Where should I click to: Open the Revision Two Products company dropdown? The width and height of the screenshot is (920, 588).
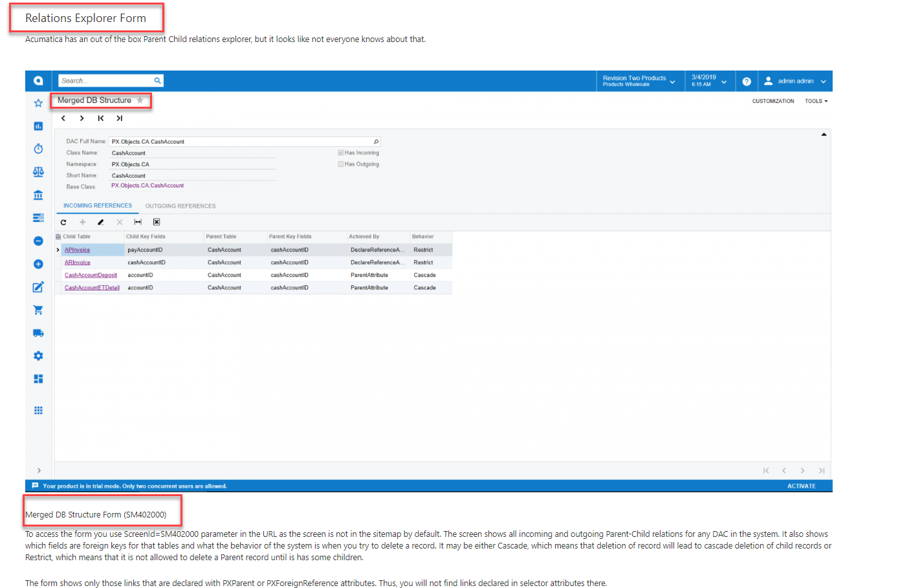[639, 81]
